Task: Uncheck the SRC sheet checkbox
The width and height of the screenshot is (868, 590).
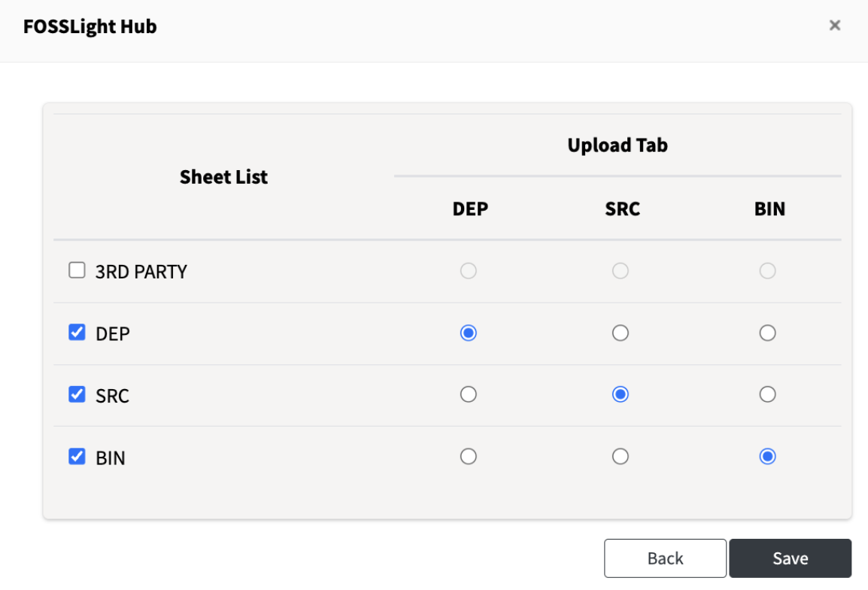Action: [77, 394]
